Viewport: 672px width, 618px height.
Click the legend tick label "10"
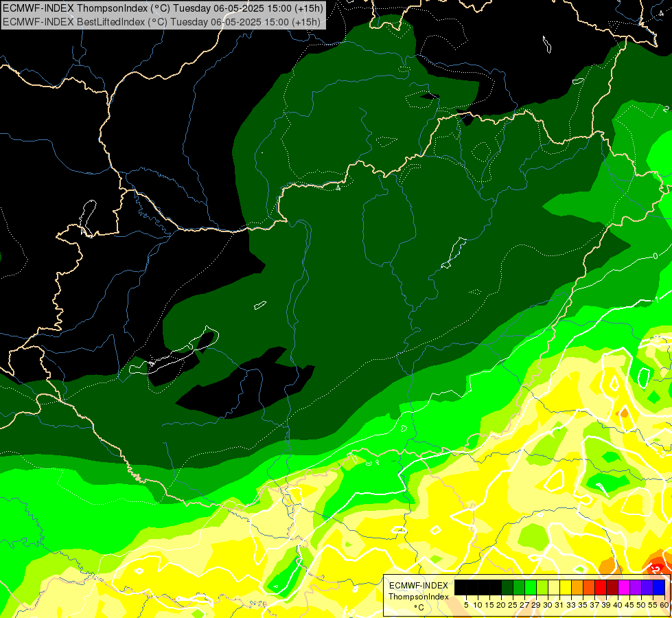click(478, 605)
